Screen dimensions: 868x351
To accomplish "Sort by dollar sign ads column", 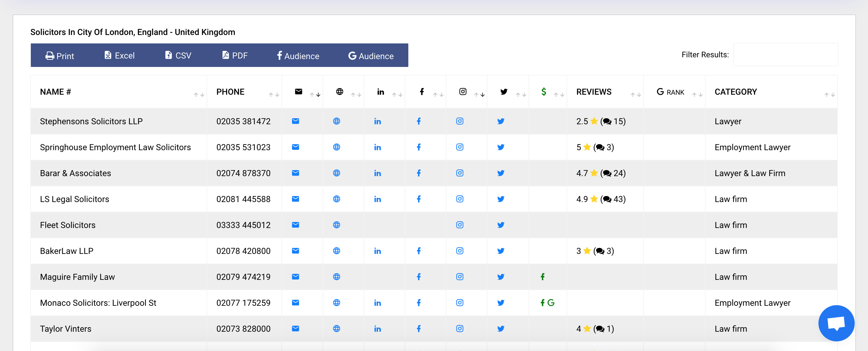I will click(544, 92).
